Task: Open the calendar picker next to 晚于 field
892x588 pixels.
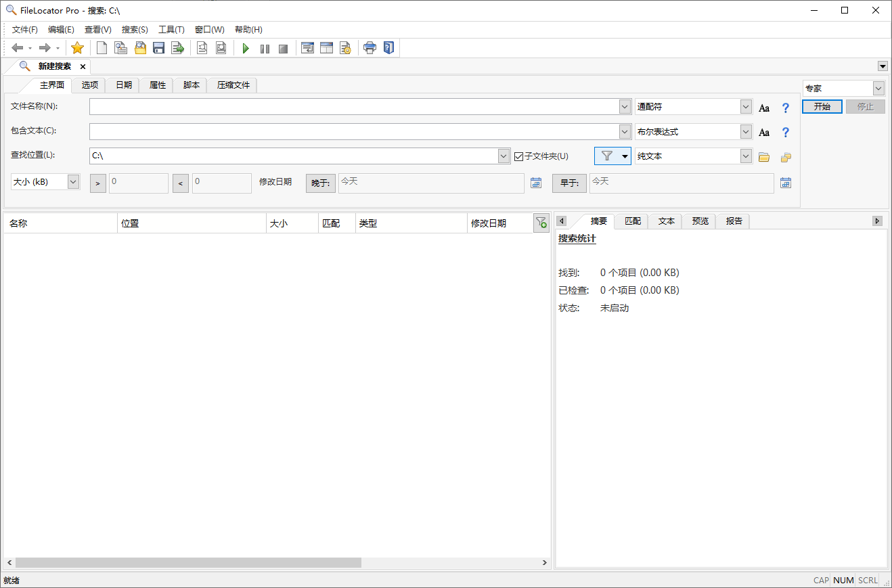Action: (x=536, y=183)
